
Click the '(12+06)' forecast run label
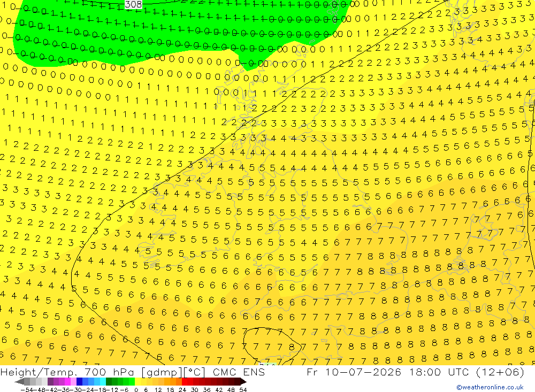click(500, 372)
